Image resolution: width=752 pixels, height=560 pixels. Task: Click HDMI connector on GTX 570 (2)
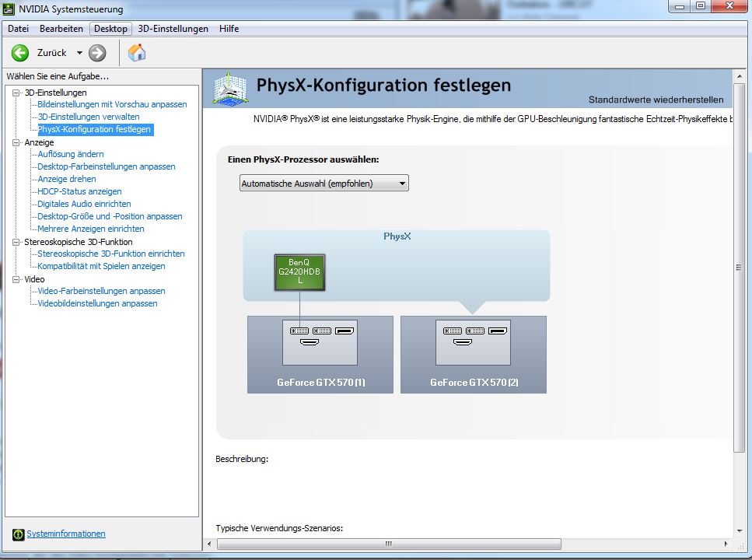pyautogui.click(x=463, y=342)
